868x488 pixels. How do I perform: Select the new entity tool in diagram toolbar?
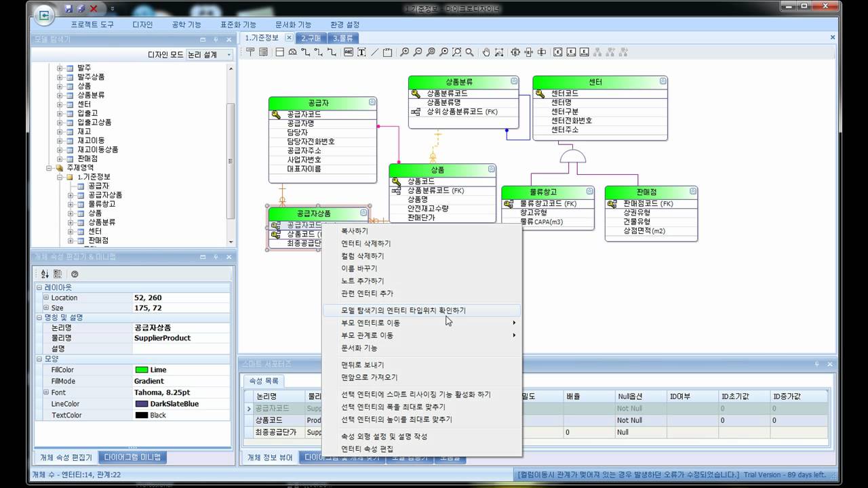[x=250, y=52]
